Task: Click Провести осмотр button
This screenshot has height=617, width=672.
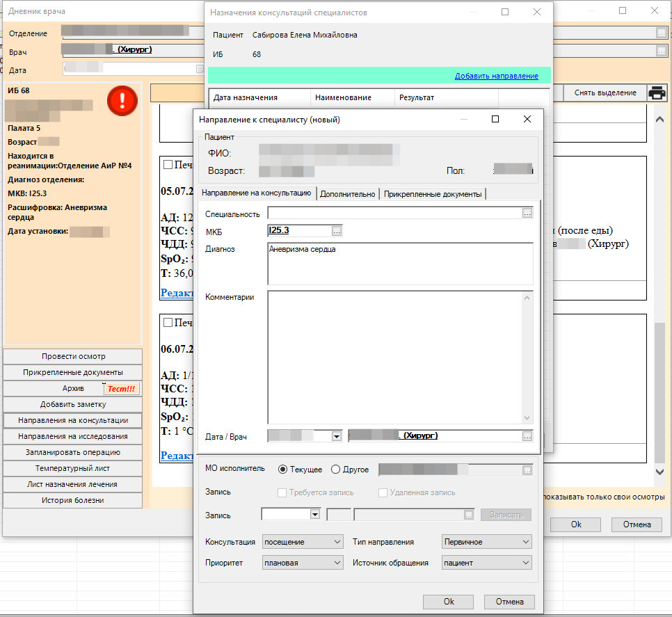Action: pyautogui.click(x=73, y=356)
